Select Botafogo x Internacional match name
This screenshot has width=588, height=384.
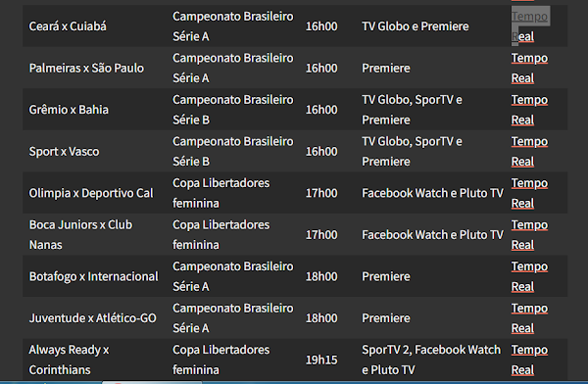[x=93, y=276]
